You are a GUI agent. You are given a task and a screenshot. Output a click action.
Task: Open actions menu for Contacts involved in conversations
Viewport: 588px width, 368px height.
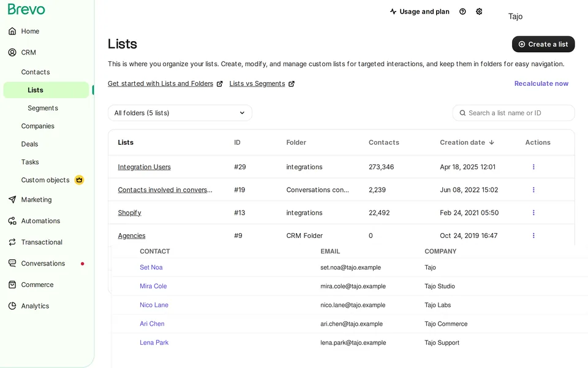533,190
